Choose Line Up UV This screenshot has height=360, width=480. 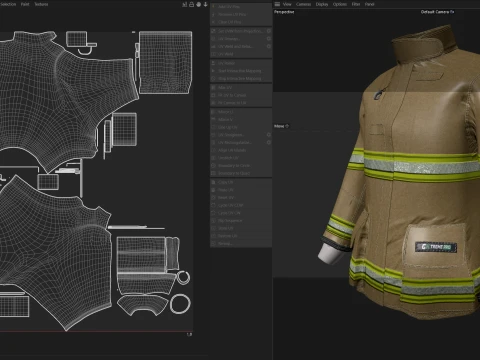point(241,127)
